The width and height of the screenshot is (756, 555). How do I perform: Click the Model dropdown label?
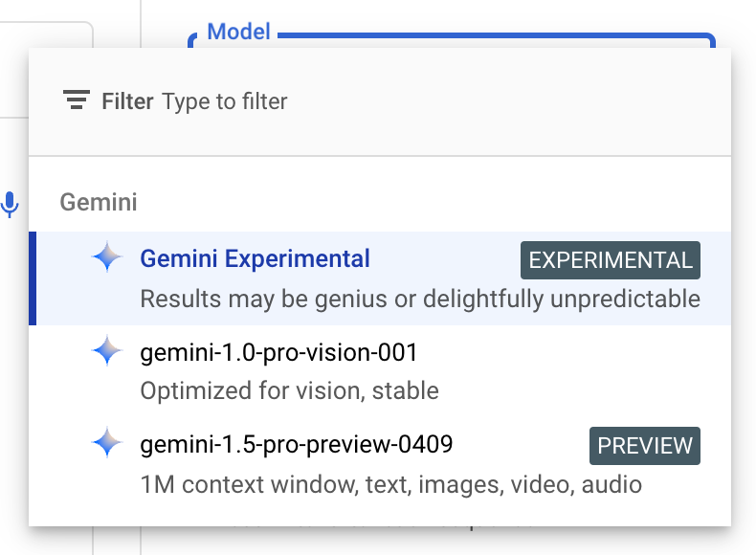238,32
